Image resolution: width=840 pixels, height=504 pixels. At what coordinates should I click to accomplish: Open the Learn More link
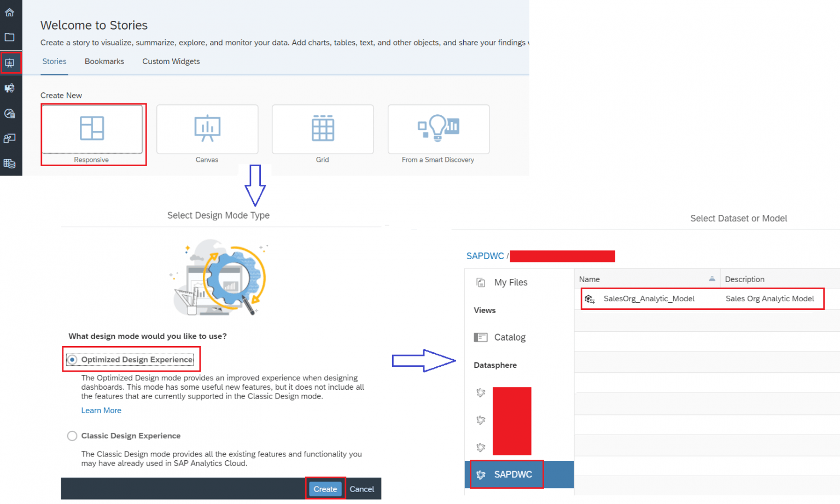[x=101, y=410]
